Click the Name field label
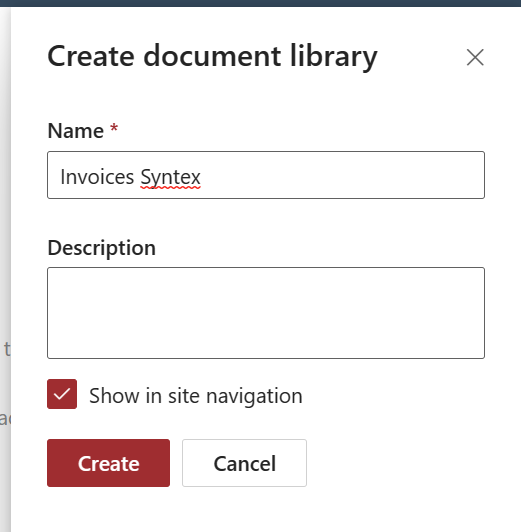 pos(76,131)
